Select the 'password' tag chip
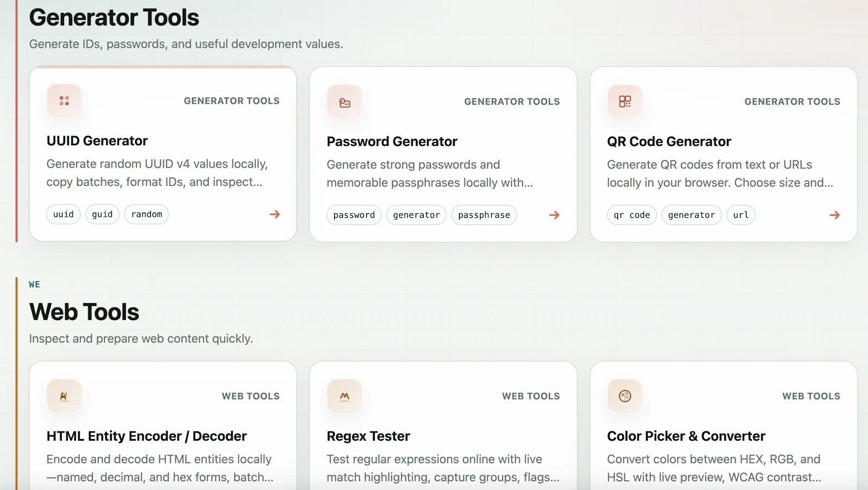 point(354,215)
